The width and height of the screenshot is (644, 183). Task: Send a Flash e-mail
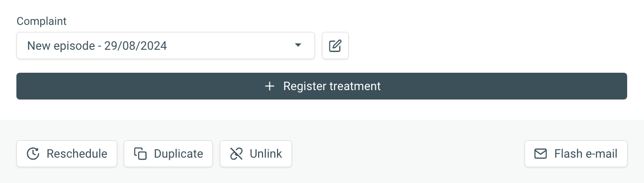(576, 154)
